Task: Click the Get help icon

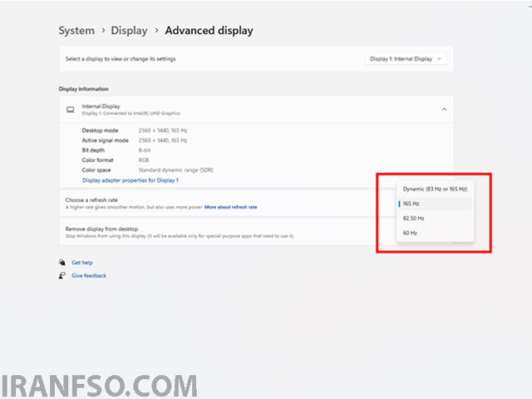Action: [62, 263]
